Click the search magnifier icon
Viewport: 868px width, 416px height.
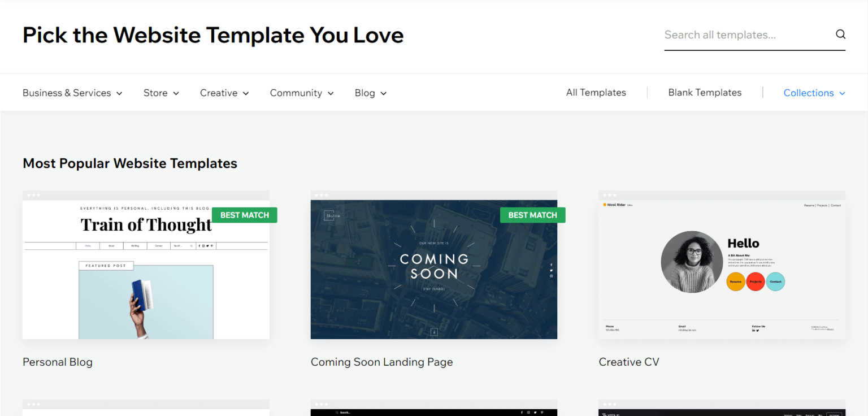click(x=840, y=34)
